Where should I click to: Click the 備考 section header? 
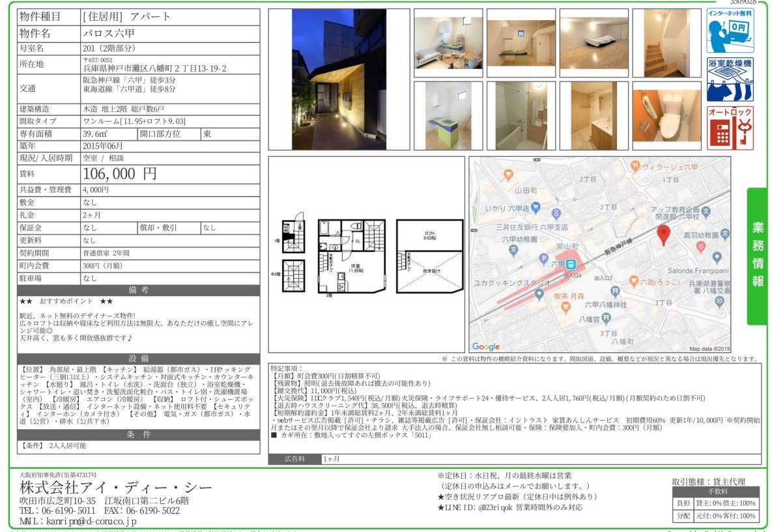point(138,290)
